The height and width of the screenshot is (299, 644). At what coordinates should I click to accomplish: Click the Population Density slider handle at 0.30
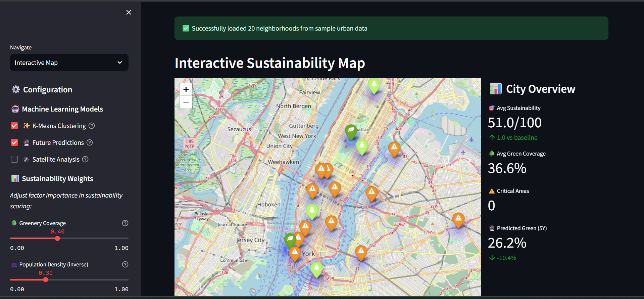(46, 280)
